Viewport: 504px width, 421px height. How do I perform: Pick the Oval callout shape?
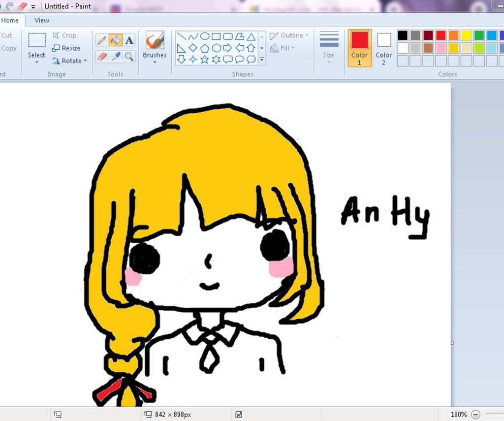(x=240, y=59)
